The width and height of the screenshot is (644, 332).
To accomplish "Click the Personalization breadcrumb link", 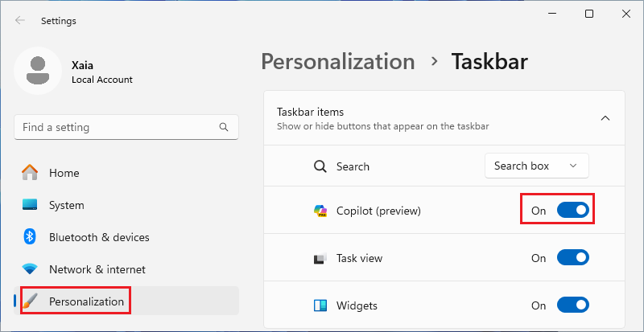I will [338, 61].
